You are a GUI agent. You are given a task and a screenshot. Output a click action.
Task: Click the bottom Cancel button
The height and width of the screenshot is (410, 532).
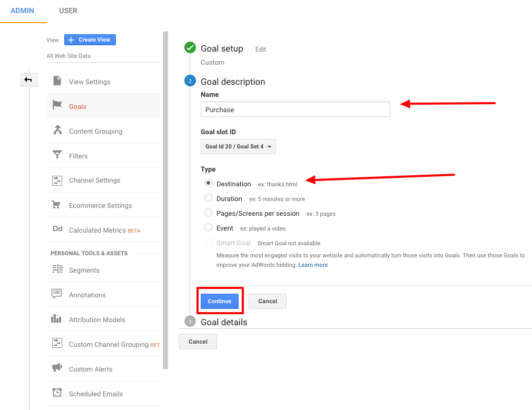click(198, 342)
